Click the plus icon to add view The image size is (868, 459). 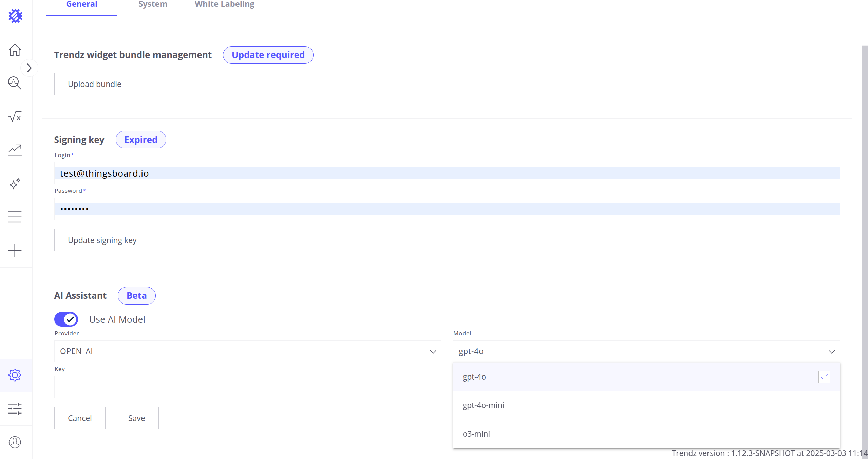(x=15, y=250)
